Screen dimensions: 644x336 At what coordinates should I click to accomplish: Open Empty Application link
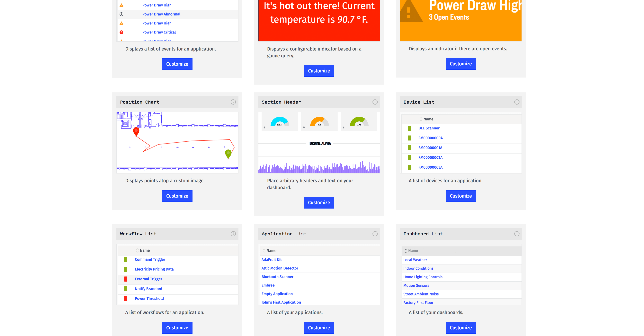coord(277,294)
